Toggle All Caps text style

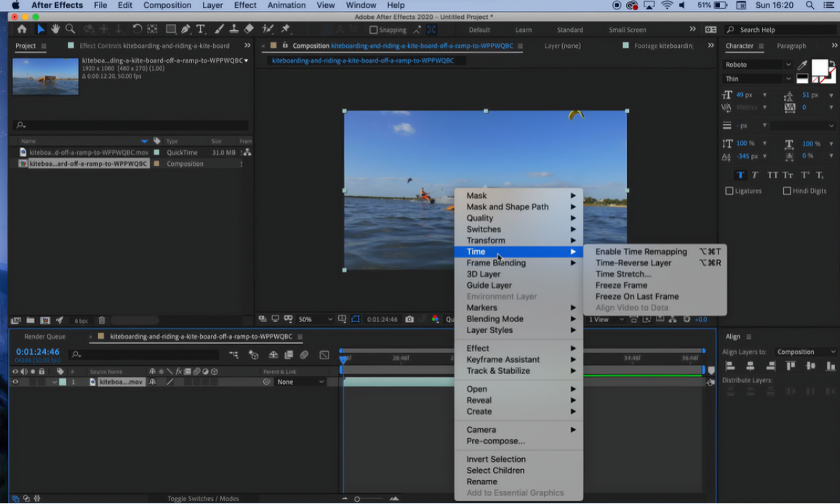click(772, 175)
